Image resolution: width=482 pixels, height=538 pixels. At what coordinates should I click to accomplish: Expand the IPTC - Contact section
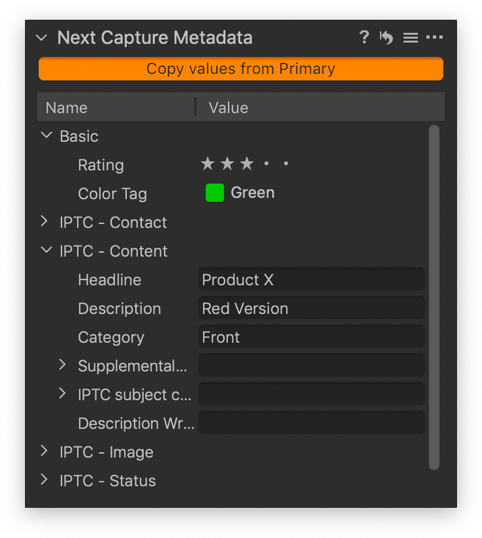[x=44, y=221]
